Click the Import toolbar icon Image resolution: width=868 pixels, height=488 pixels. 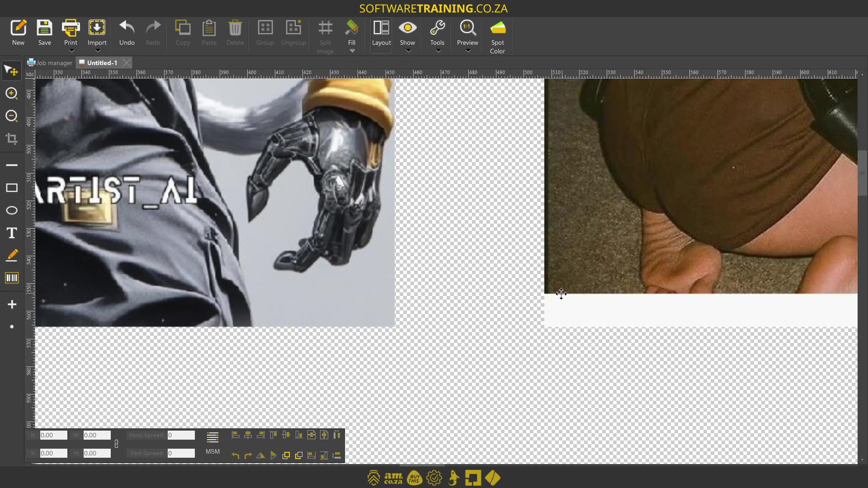point(97,28)
